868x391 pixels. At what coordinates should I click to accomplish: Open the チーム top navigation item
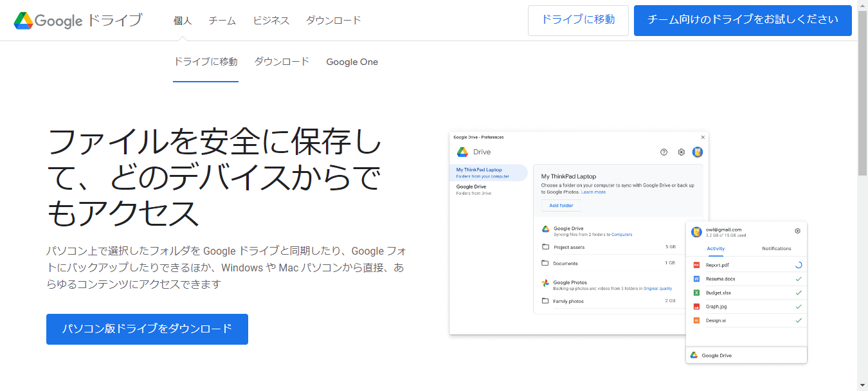click(222, 21)
